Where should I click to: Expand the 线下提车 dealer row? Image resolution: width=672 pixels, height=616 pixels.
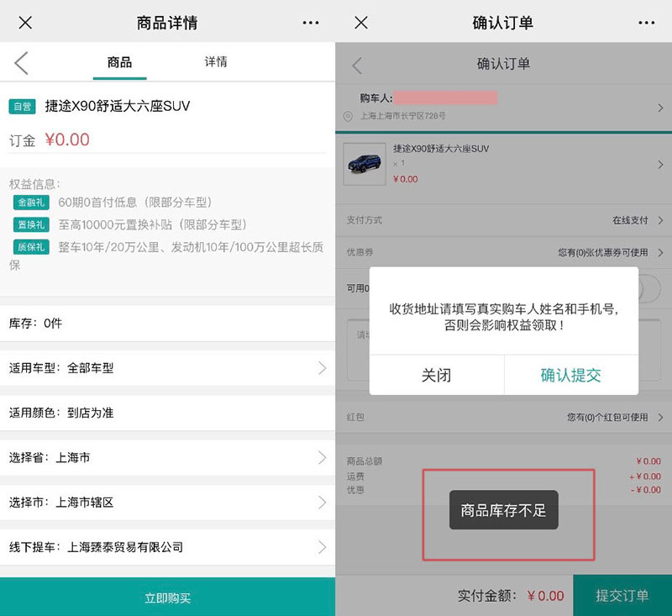tap(167, 547)
